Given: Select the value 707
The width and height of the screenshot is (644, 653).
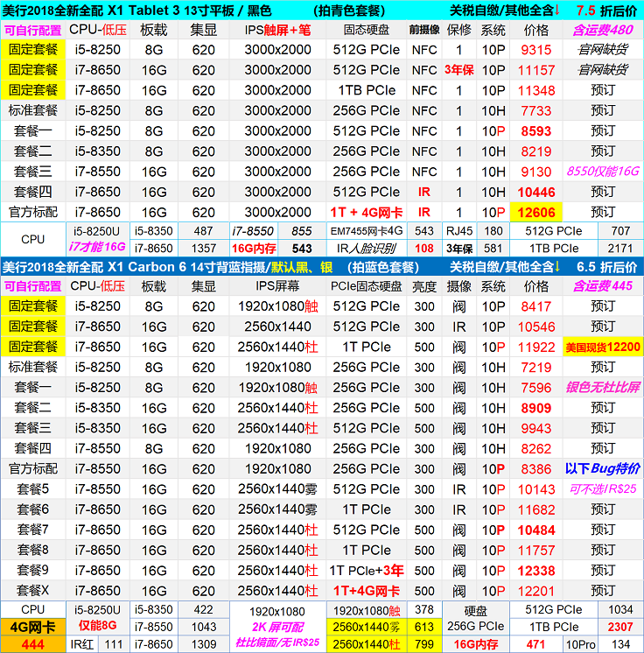Looking at the screenshot, I should 620,231.
